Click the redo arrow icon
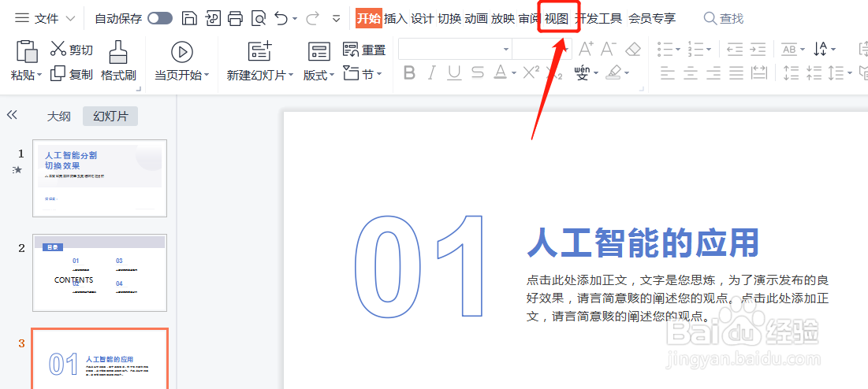This screenshot has height=389, width=868. coord(313,19)
